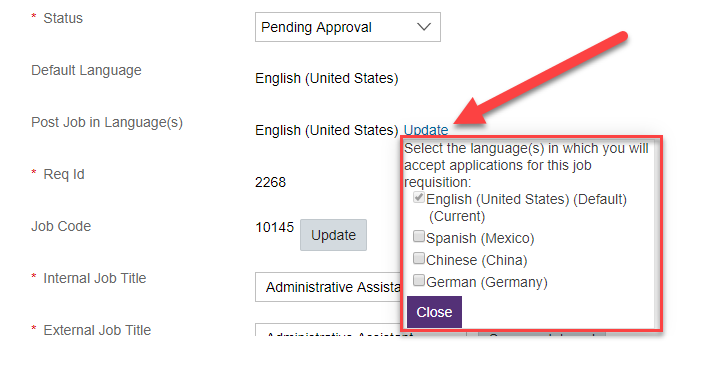Click Update link next to Post Job languages

coord(426,130)
